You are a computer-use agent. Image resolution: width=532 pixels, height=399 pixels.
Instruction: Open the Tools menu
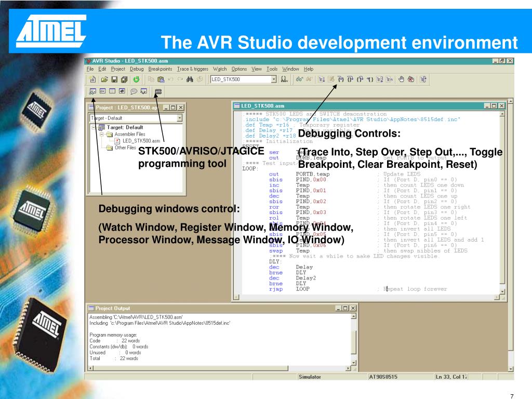pos(272,69)
